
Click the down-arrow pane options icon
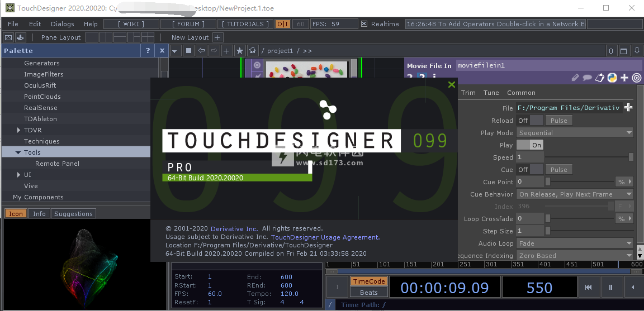(637, 51)
